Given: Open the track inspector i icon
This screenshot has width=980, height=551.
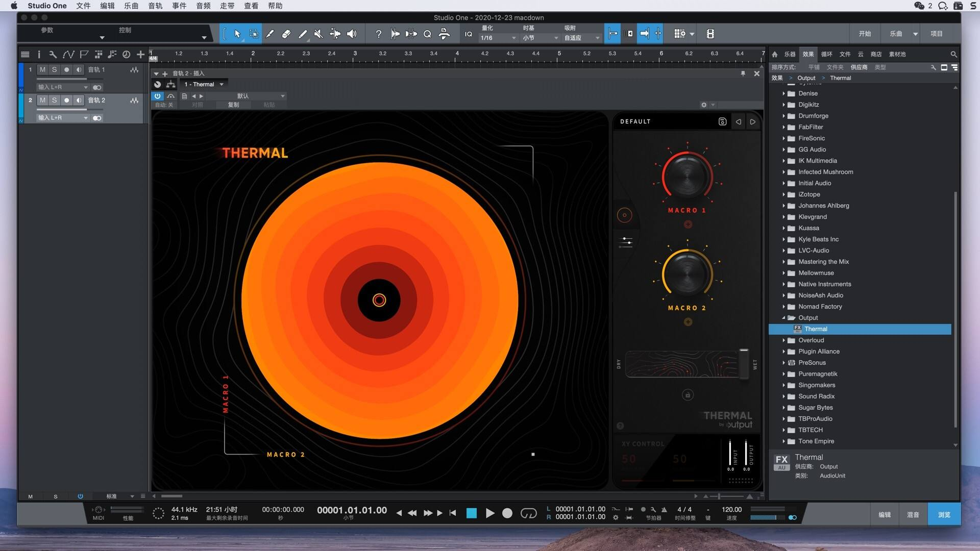Looking at the screenshot, I should [39, 54].
